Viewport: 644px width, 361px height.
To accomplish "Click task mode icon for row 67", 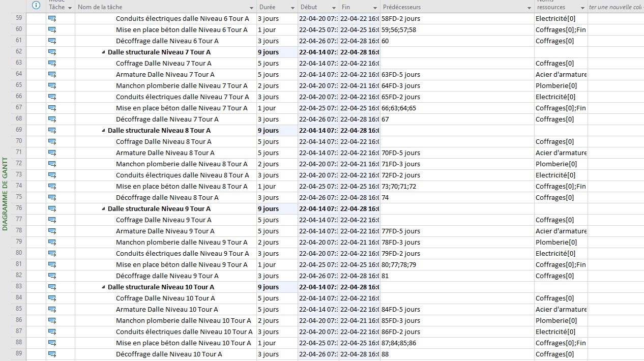I will [52, 108].
